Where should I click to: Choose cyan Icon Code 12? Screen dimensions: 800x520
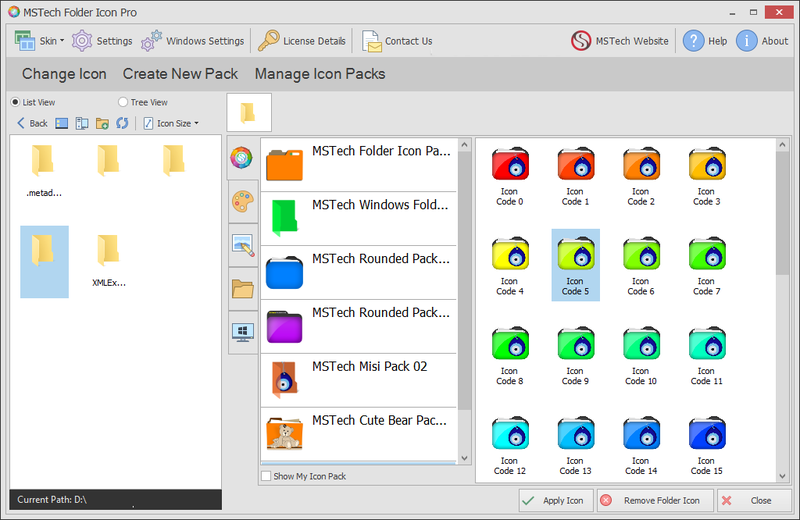tap(510, 445)
